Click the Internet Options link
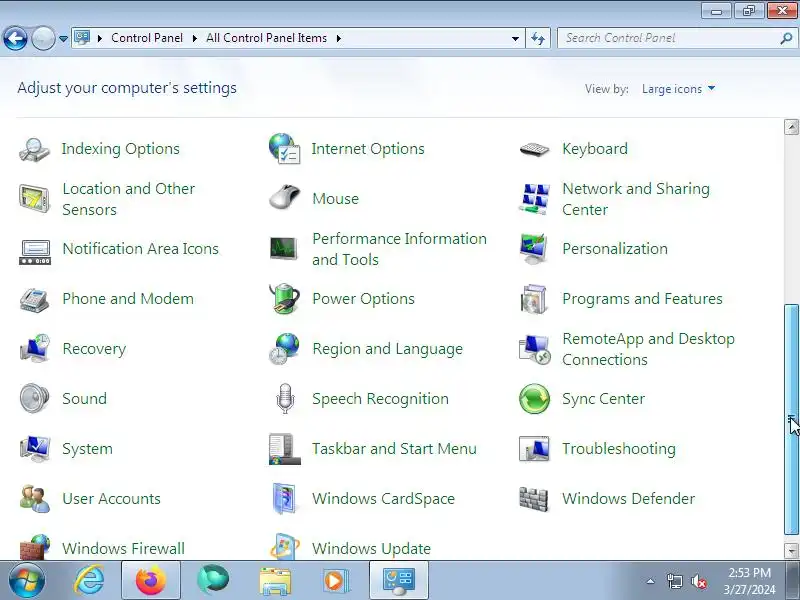The height and width of the screenshot is (600, 800). (x=368, y=149)
